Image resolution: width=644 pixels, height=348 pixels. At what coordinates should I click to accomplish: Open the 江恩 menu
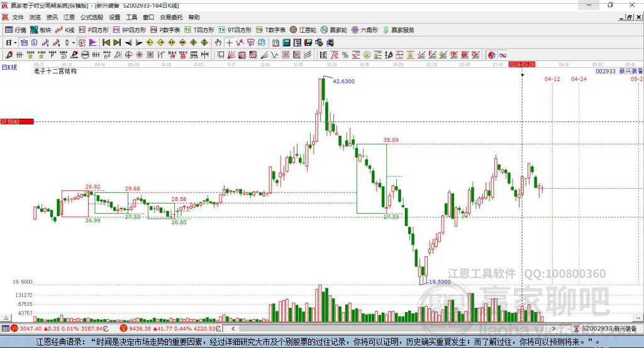69,17
